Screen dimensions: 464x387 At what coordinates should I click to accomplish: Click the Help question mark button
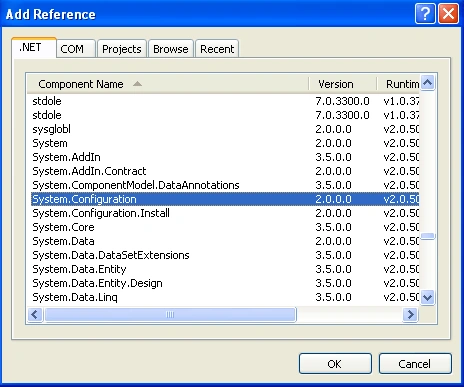tap(425, 14)
